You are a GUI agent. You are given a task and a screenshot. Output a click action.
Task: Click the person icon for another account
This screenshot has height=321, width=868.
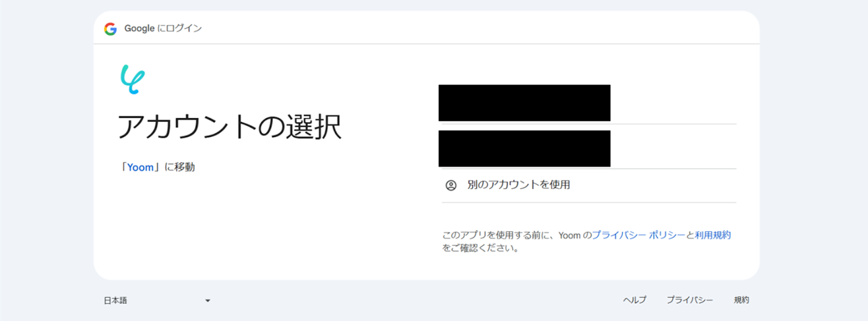pyautogui.click(x=451, y=185)
